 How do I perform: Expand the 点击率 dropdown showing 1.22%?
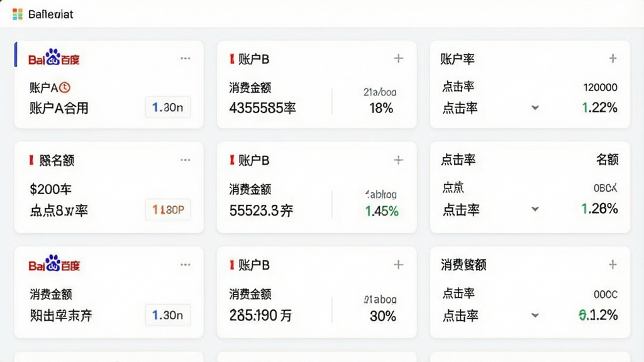535,108
